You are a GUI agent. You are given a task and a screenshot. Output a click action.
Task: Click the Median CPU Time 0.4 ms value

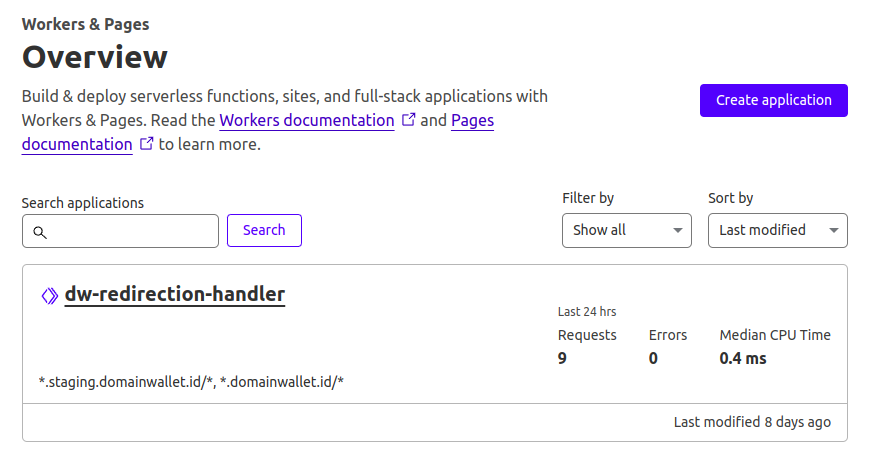(x=743, y=358)
